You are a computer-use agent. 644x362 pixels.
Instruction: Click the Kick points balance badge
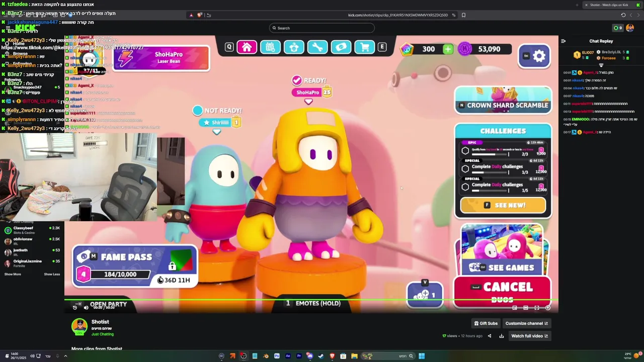tap(618, 28)
